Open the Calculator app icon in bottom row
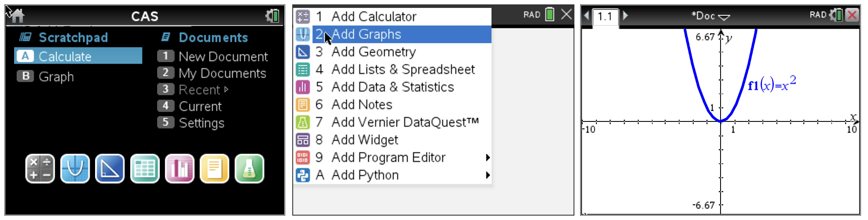868x220 pixels. [40, 169]
